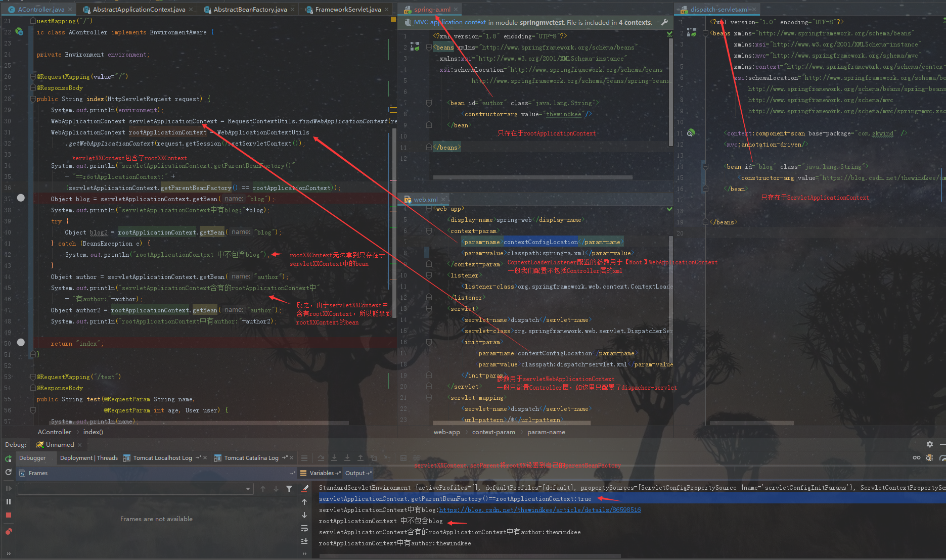Image resolution: width=946 pixels, height=560 pixels.
Task: Clear all console output
Action: 305,488
